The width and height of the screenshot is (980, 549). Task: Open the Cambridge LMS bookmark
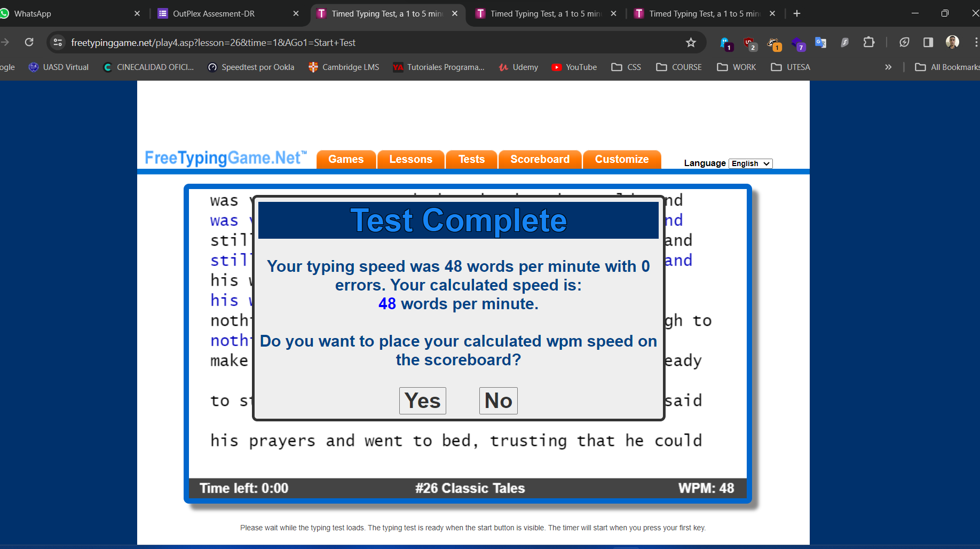tap(344, 67)
